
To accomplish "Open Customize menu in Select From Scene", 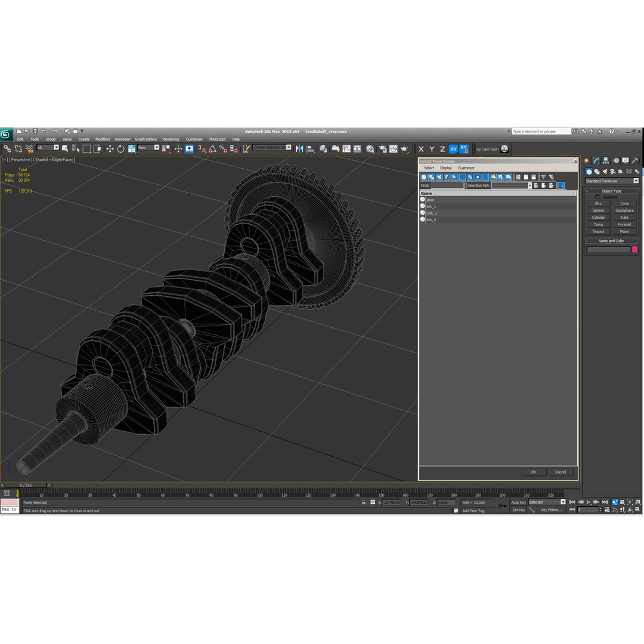I will 466,168.
